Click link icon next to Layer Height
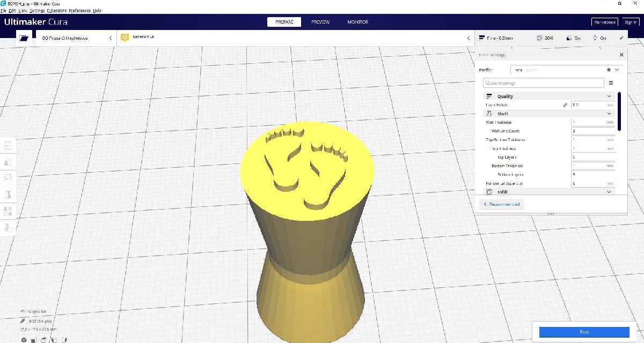This screenshot has height=343, width=644. tap(565, 106)
